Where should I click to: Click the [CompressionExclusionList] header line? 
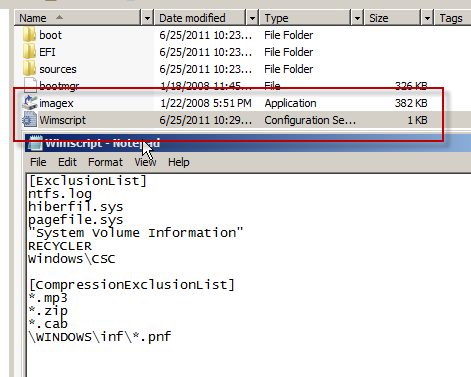coord(132,285)
